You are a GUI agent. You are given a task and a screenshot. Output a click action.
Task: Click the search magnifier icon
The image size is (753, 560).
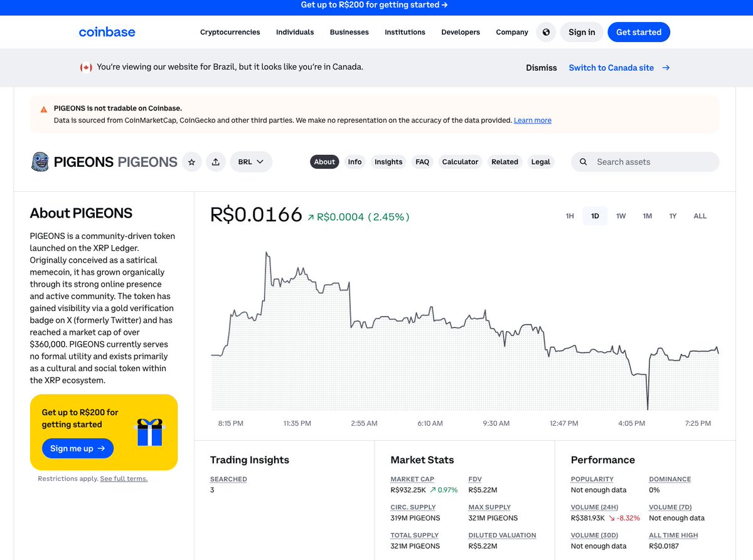[x=583, y=162]
